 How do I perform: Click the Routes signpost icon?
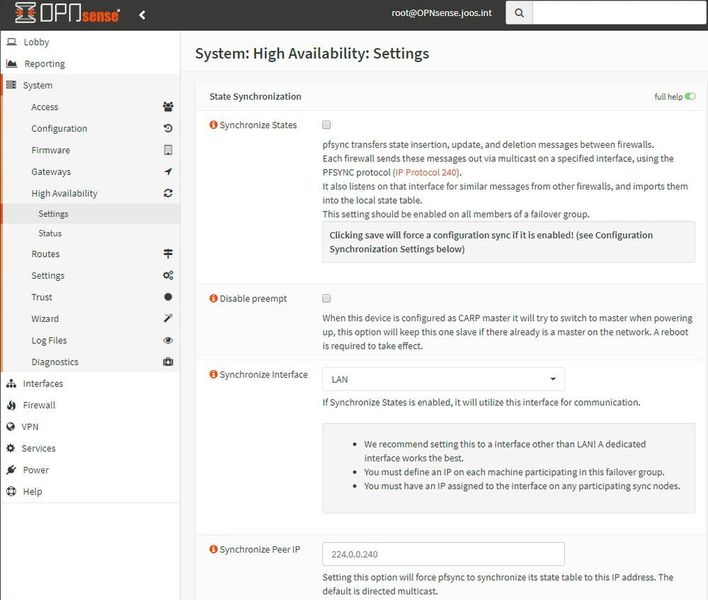[168, 254]
